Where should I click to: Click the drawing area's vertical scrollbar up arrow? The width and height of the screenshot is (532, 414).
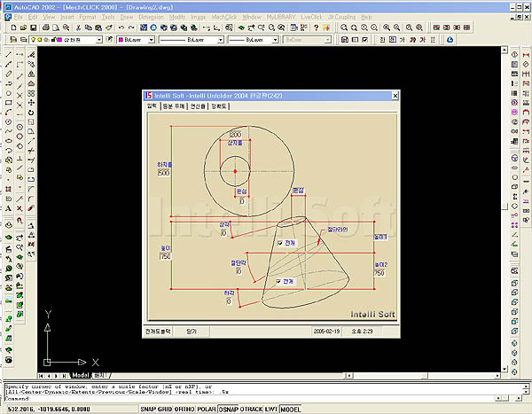tap(505, 50)
